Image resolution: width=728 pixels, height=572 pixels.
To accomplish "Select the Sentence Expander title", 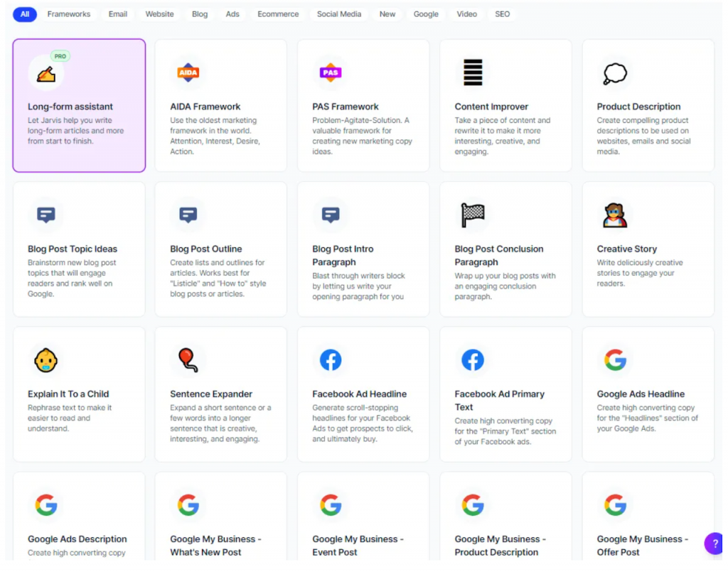I will 210,394.
